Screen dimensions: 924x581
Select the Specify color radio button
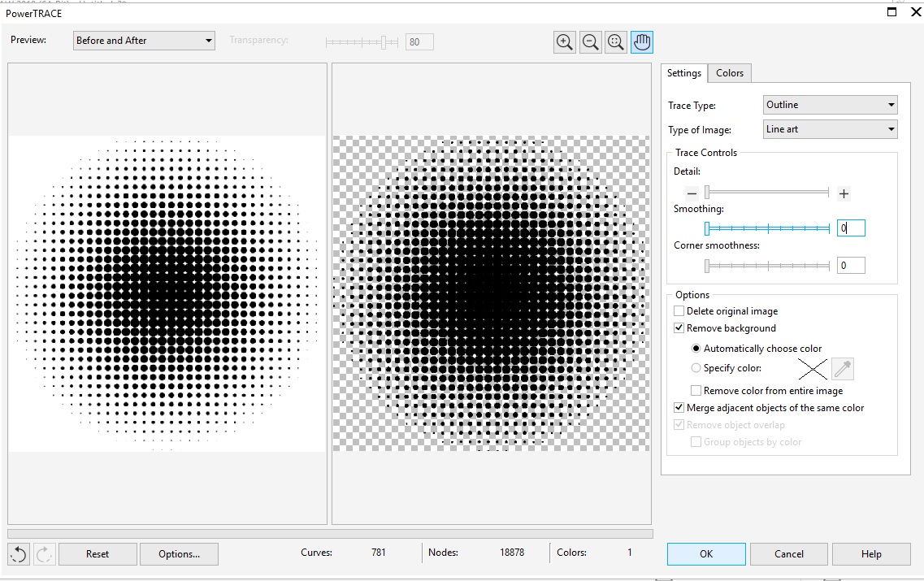[x=696, y=368]
